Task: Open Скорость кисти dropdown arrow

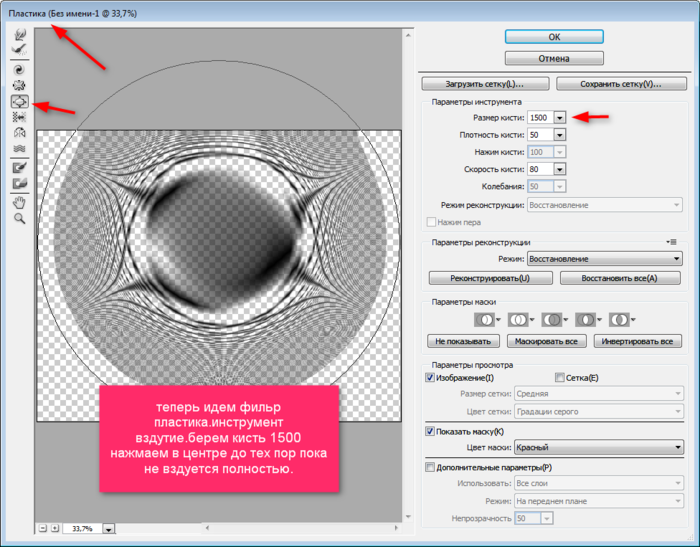Action: tap(560, 169)
